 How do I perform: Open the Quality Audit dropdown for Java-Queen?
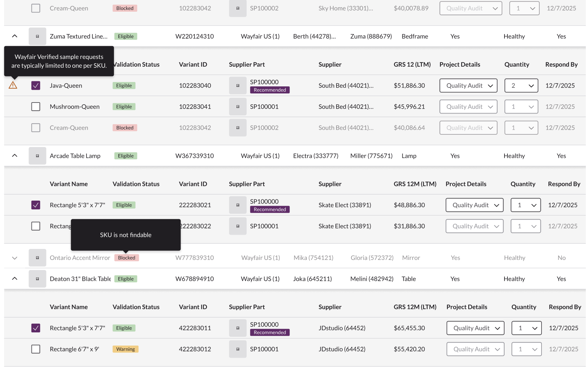(x=468, y=85)
